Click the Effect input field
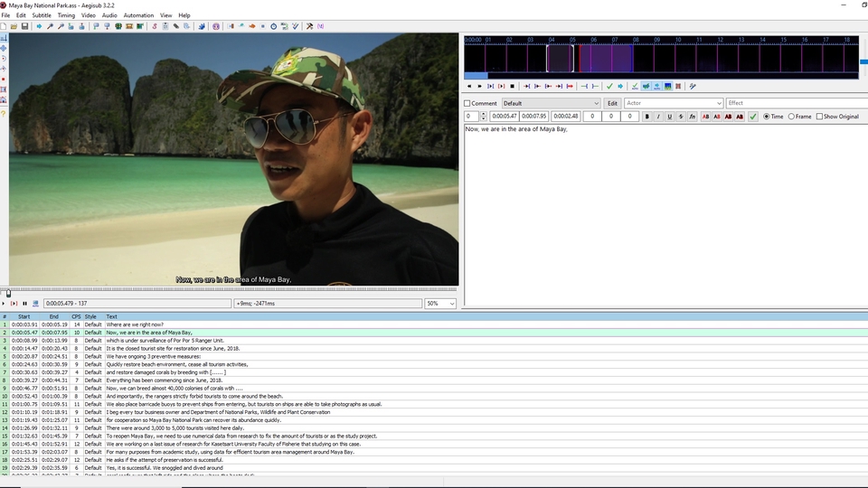Image resolution: width=868 pixels, height=488 pixels. (x=797, y=103)
